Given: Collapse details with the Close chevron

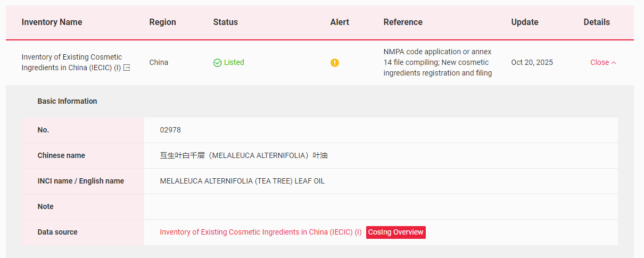Looking at the screenshot, I should coord(603,63).
